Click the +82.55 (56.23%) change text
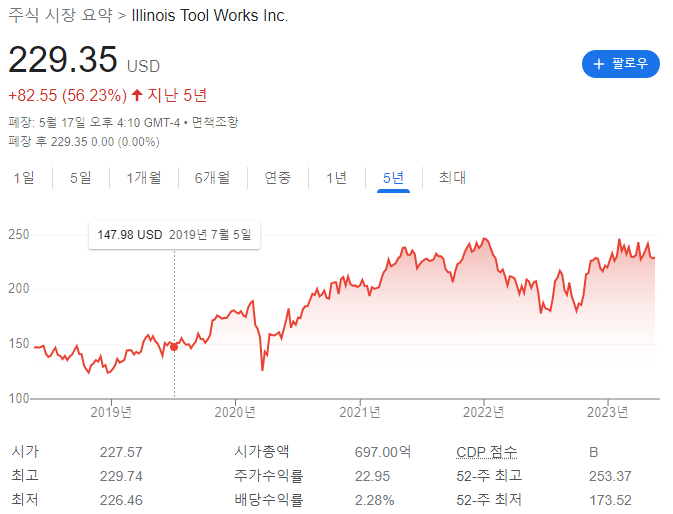Image resolution: width=673 pixels, height=514 pixels. pyautogui.click(x=67, y=95)
